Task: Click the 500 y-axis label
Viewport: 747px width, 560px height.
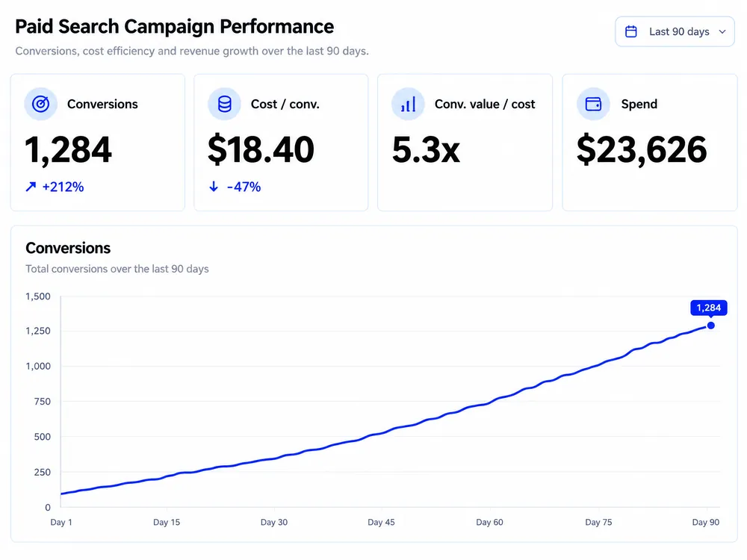Action: point(42,437)
